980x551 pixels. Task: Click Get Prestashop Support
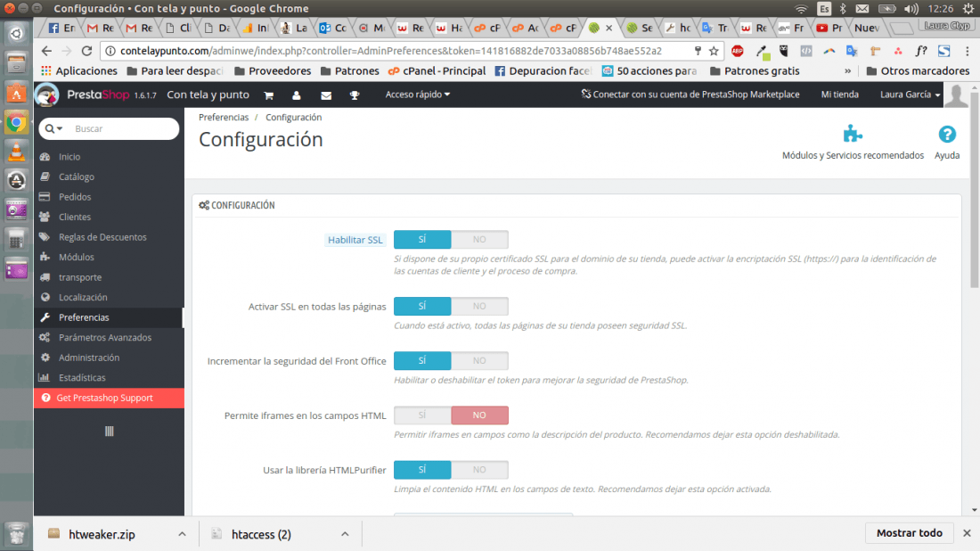pos(109,398)
